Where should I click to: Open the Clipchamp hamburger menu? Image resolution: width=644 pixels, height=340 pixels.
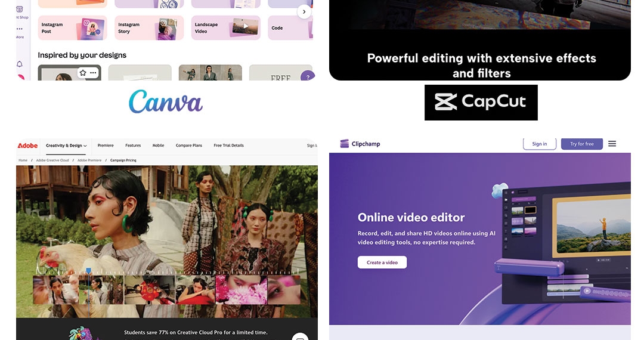click(612, 144)
